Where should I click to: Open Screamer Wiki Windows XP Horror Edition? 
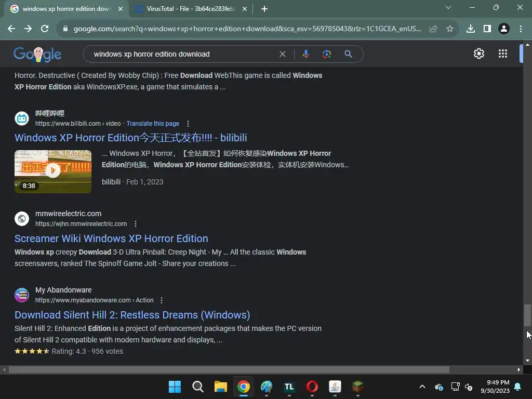click(111, 238)
